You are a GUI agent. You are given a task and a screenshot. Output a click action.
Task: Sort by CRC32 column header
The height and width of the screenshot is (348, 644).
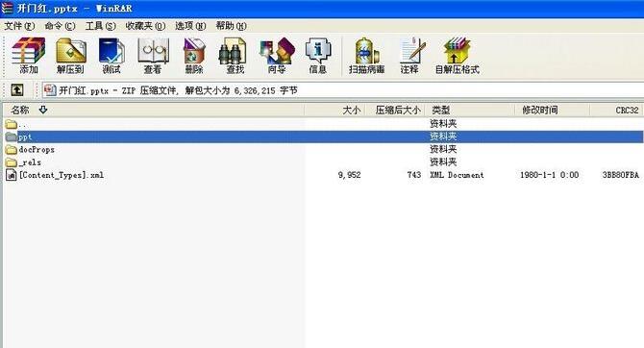coord(617,111)
